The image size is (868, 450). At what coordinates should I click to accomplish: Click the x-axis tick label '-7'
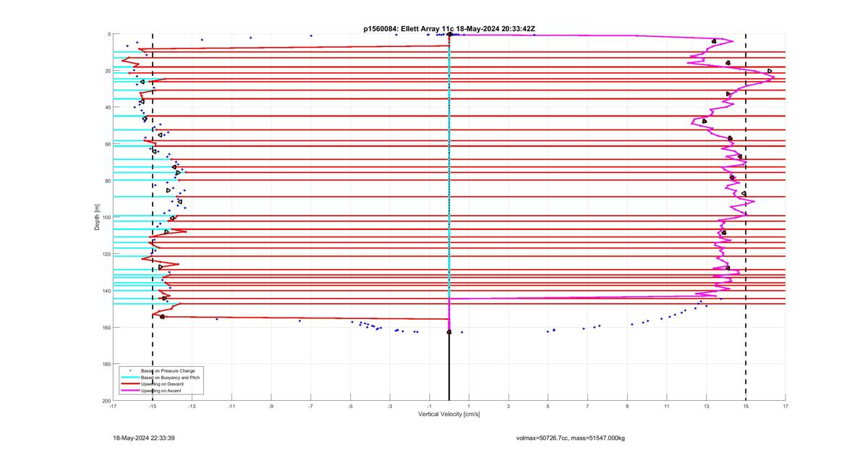tap(311, 406)
